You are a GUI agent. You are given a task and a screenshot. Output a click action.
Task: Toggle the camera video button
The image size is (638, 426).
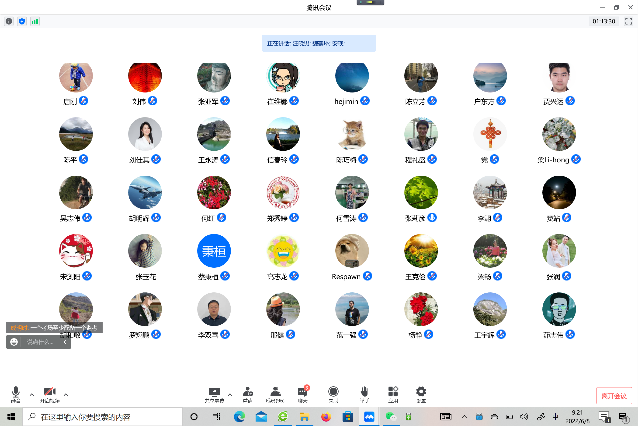49,393
